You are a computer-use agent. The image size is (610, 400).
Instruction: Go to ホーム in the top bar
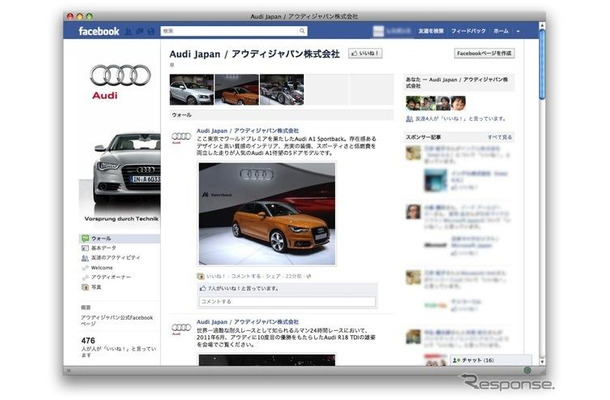coord(501,31)
